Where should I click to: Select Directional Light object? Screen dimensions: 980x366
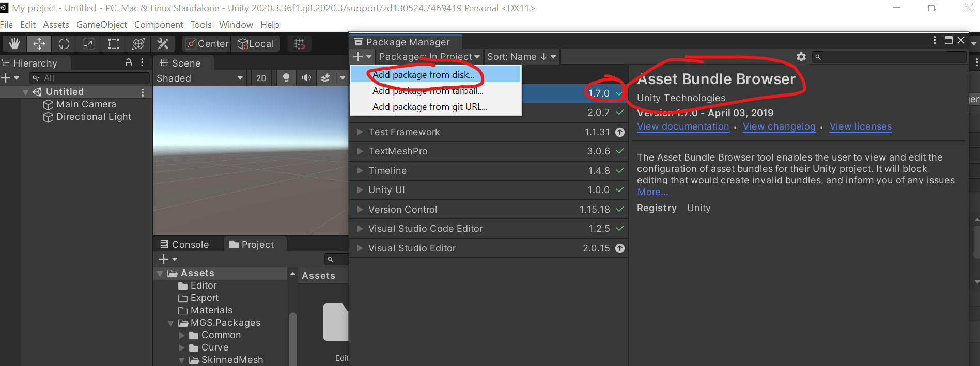[x=94, y=117]
